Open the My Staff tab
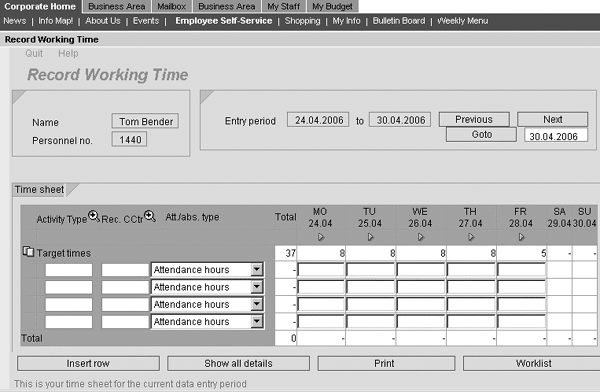The height and width of the screenshot is (392, 600). pyautogui.click(x=284, y=7)
